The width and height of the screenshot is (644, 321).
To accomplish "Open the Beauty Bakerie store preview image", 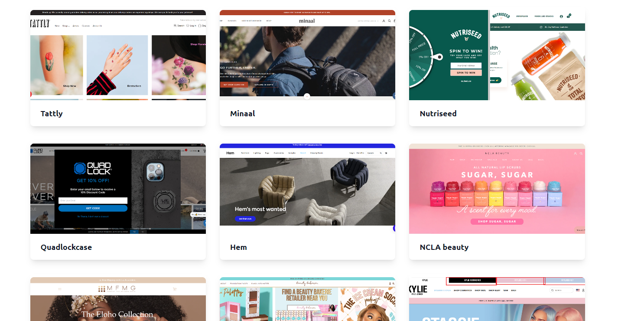I will [x=307, y=299].
